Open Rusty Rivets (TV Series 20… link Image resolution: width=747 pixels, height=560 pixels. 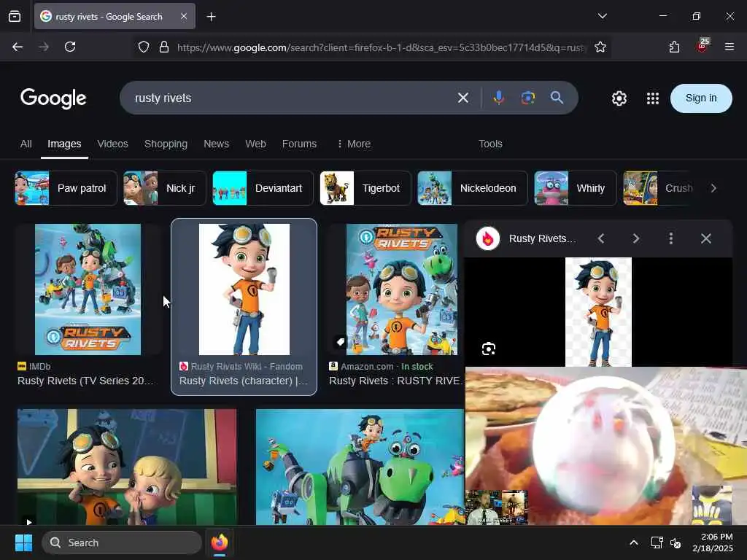tap(86, 381)
